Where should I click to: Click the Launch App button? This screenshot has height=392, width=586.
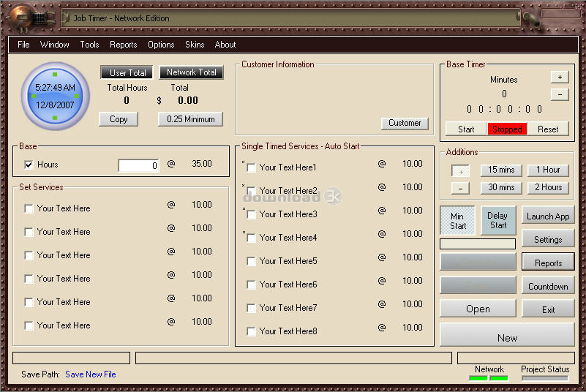[x=548, y=216]
